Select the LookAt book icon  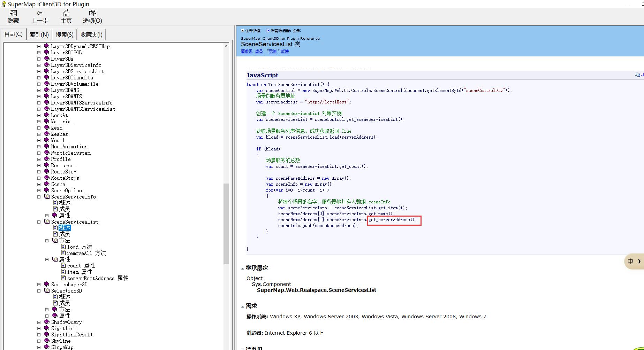pos(47,115)
